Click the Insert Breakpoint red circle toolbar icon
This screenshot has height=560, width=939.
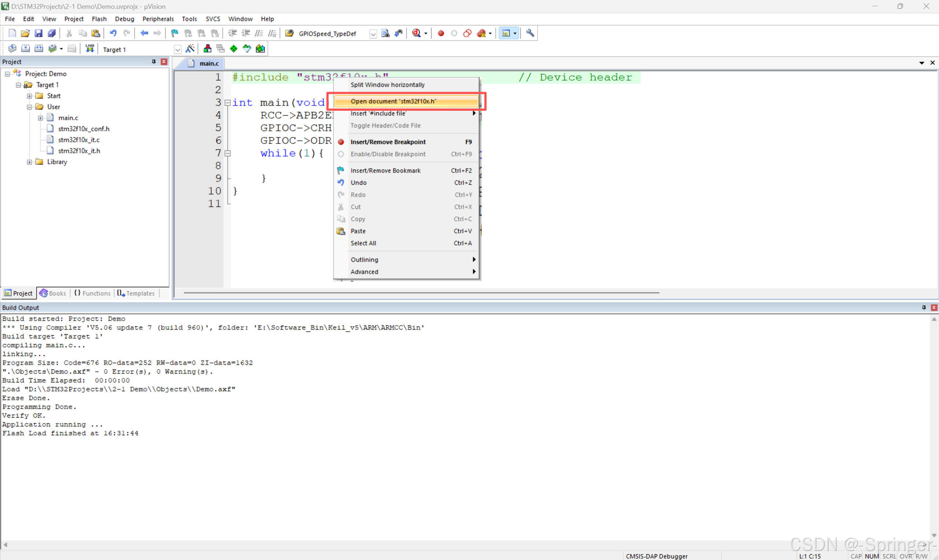441,33
